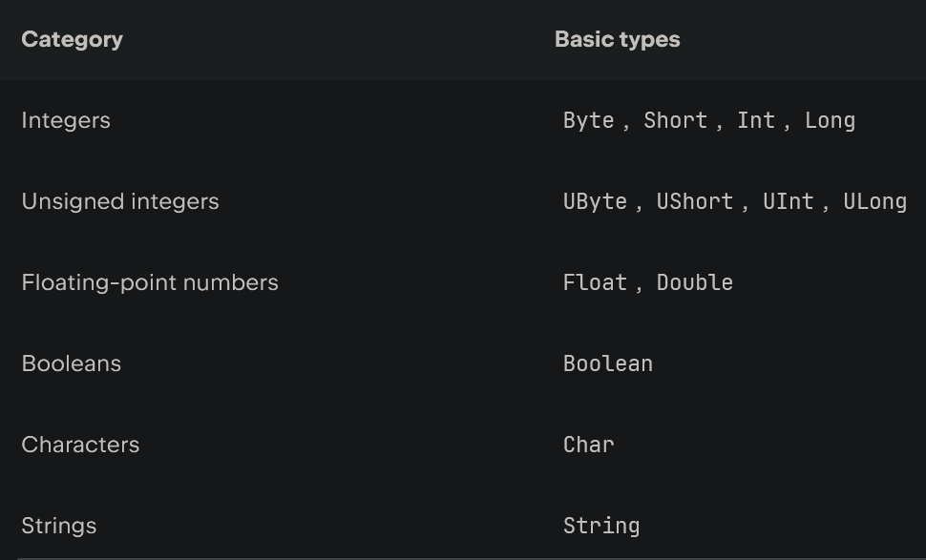Click the UInt type code
Screen dimensions: 926x560
coord(788,201)
